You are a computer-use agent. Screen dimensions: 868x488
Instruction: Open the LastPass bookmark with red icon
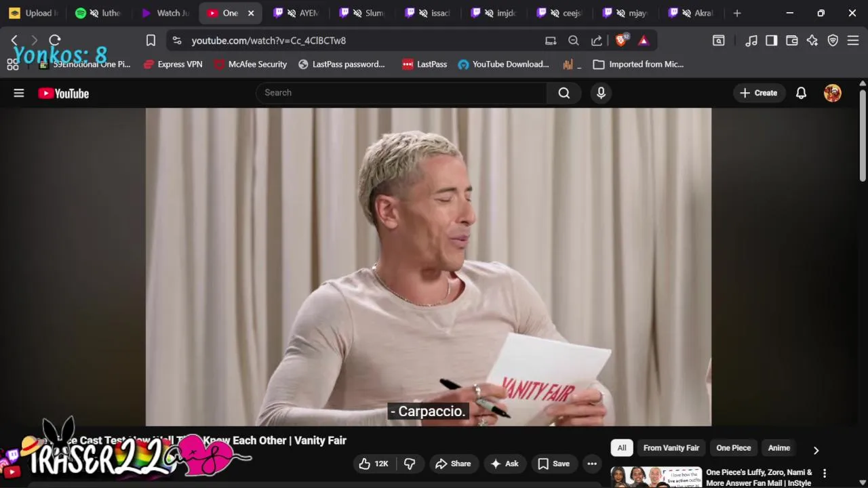(x=425, y=64)
